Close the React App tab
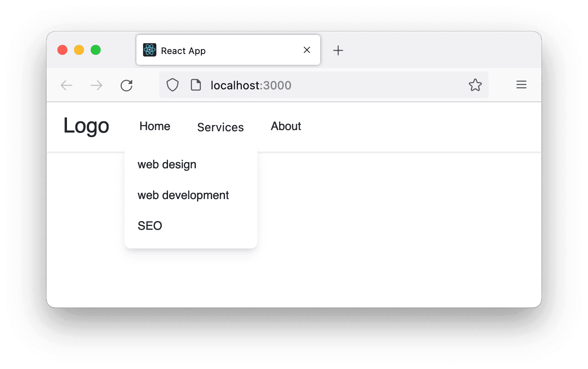 pos(307,50)
